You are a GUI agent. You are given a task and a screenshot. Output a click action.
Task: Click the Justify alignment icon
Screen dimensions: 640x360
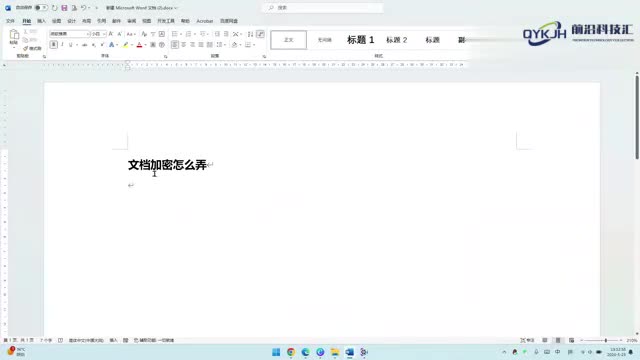pyautogui.click(x=201, y=44)
